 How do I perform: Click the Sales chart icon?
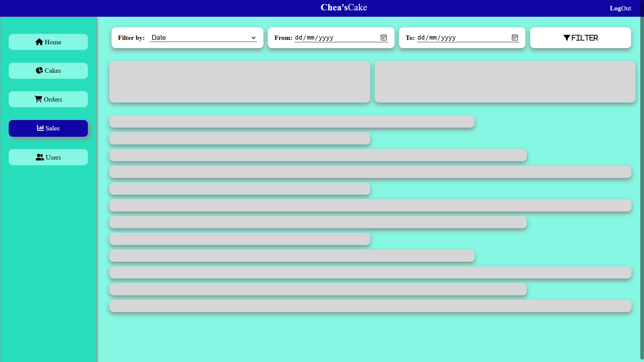click(x=40, y=128)
